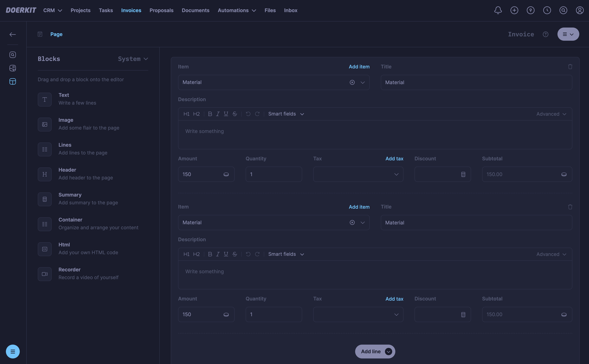The width and height of the screenshot is (589, 364).
Task: Toggle bold formatting in the first description
Action: coord(210,114)
